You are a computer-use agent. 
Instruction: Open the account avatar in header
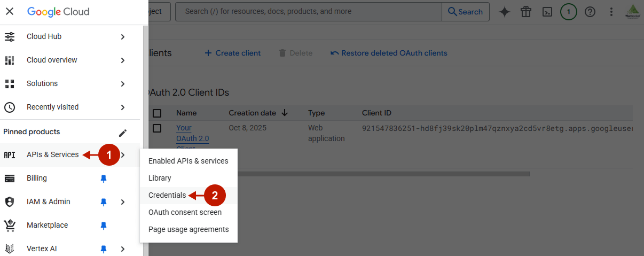click(633, 12)
